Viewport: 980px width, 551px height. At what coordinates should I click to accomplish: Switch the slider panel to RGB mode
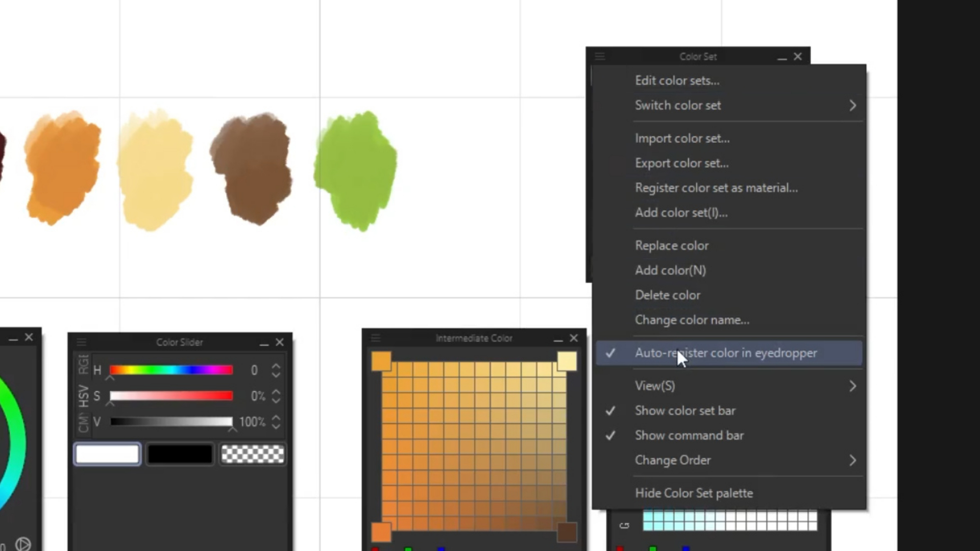84,364
